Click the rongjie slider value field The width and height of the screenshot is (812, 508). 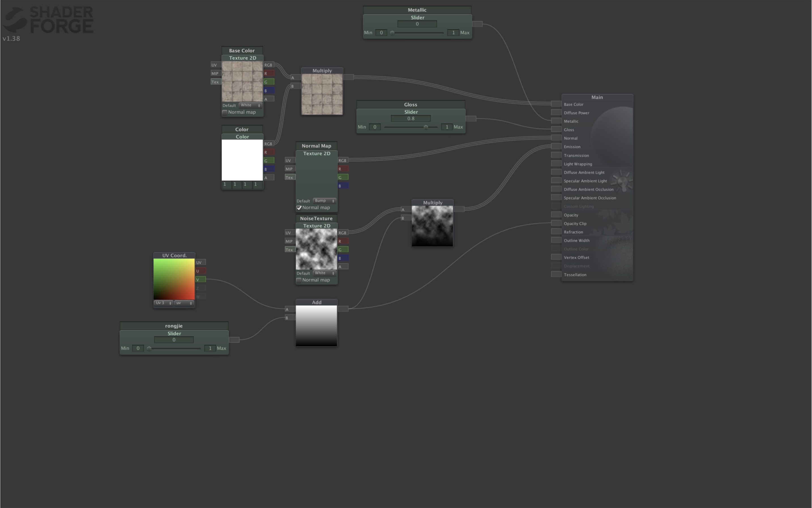point(174,340)
